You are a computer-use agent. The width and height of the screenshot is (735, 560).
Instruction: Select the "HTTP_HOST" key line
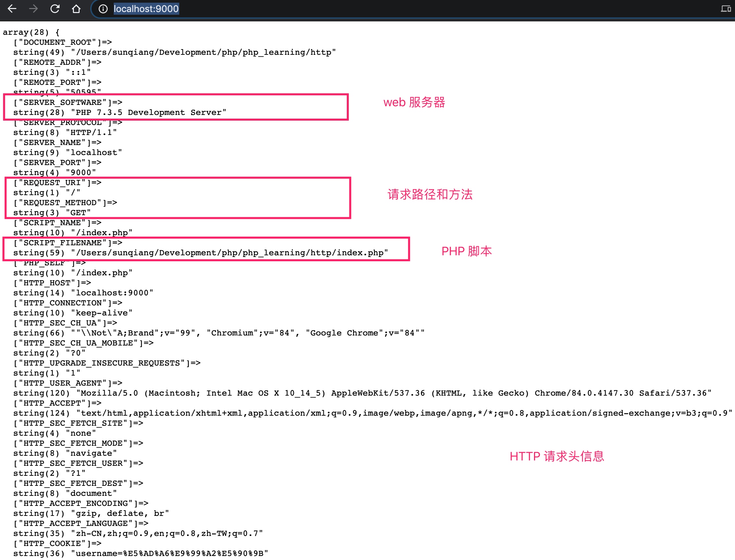click(x=52, y=283)
